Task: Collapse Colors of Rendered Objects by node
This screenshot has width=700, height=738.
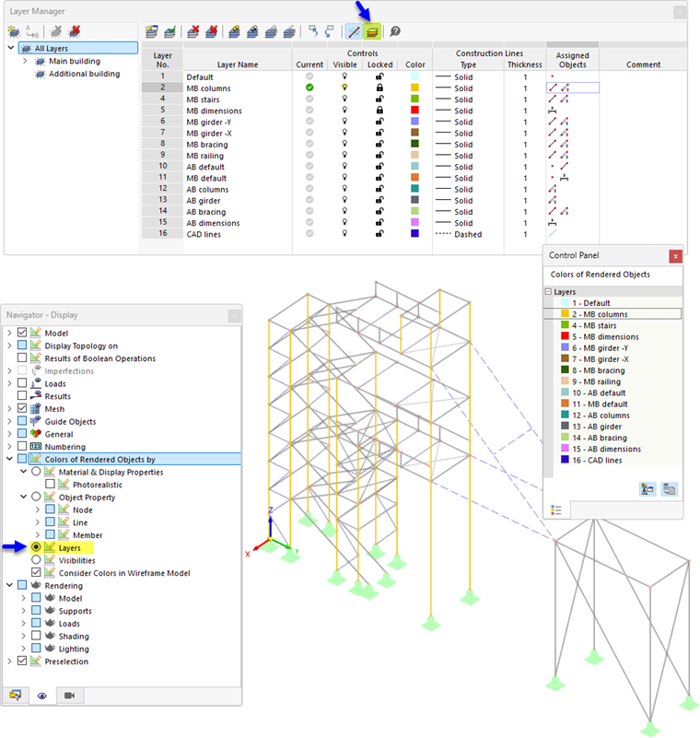Action: coord(9,459)
